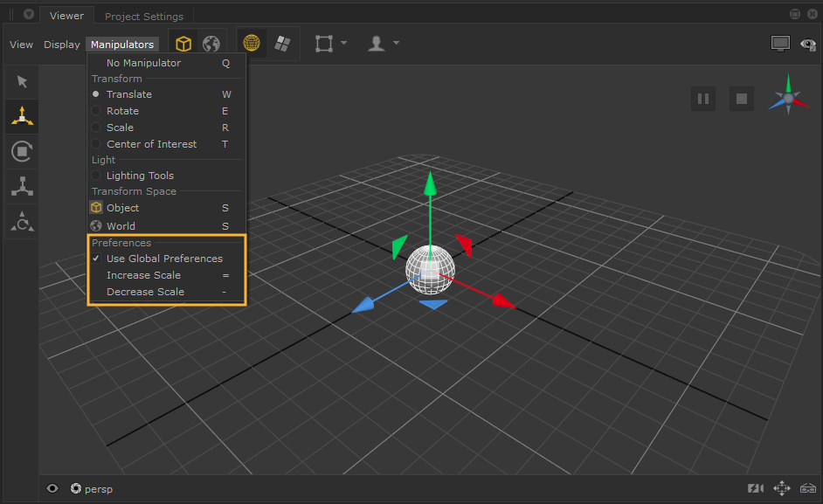Click the orientation axis gizmo in corner

click(788, 97)
